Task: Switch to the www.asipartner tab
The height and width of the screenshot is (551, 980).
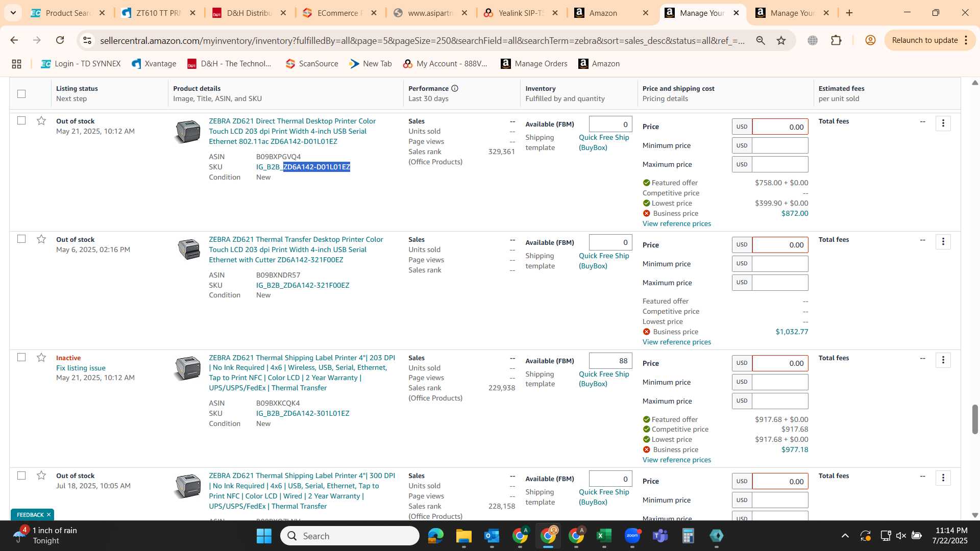Action: click(x=430, y=13)
